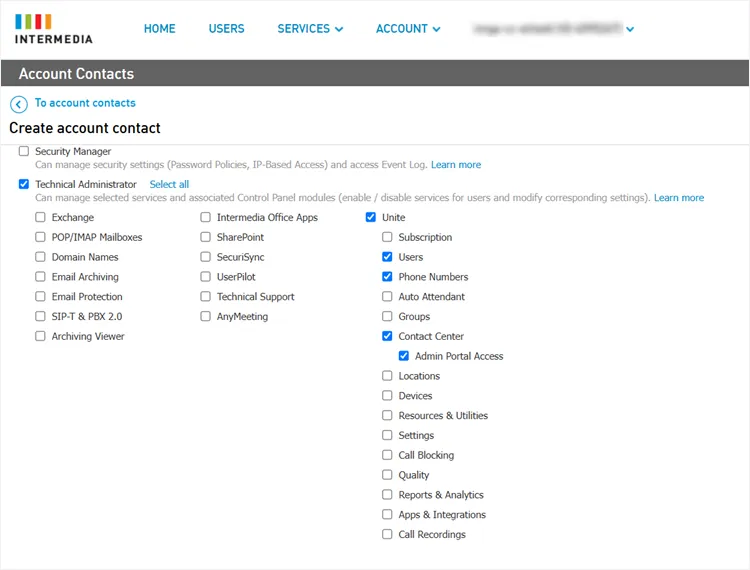Click the back arrow circle icon
Screen dimensions: 750x570
tap(19, 104)
